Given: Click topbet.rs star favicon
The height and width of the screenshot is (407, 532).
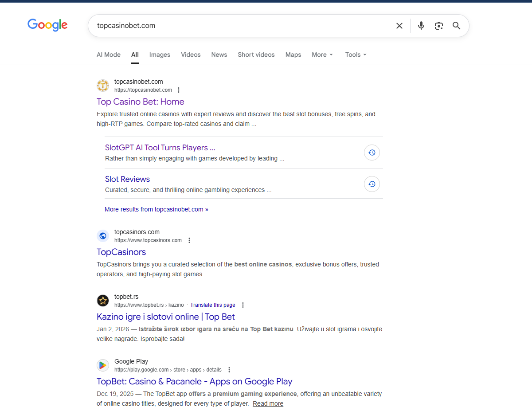Looking at the screenshot, I should pyautogui.click(x=103, y=301).
